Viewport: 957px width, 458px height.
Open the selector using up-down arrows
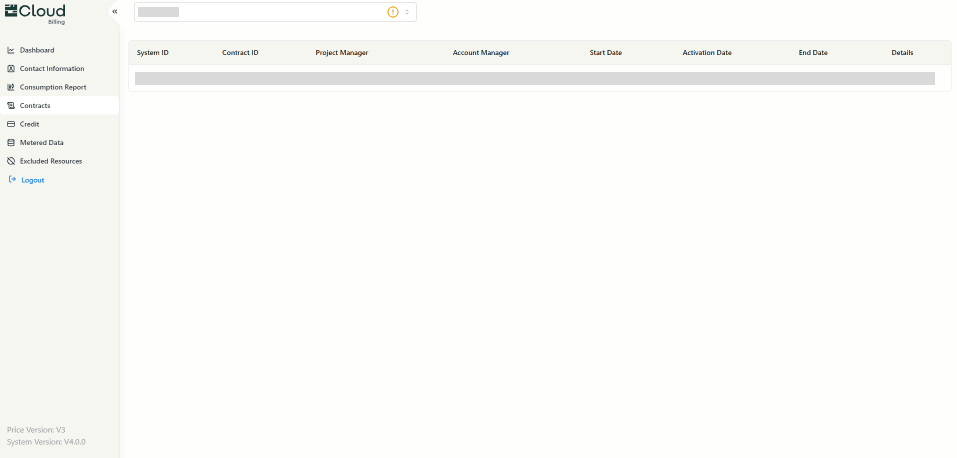coord(407,12)
